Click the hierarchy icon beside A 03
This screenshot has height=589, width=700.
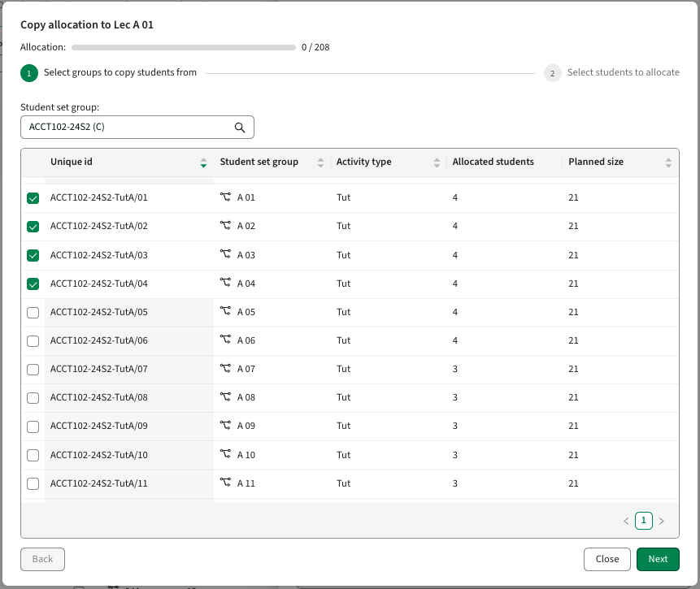click(x=225, y=254)
